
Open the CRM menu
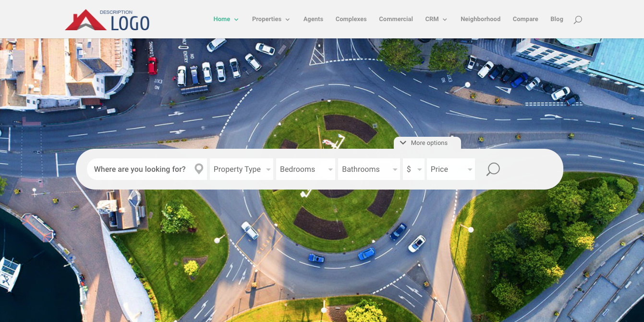(x=432, y=19)
